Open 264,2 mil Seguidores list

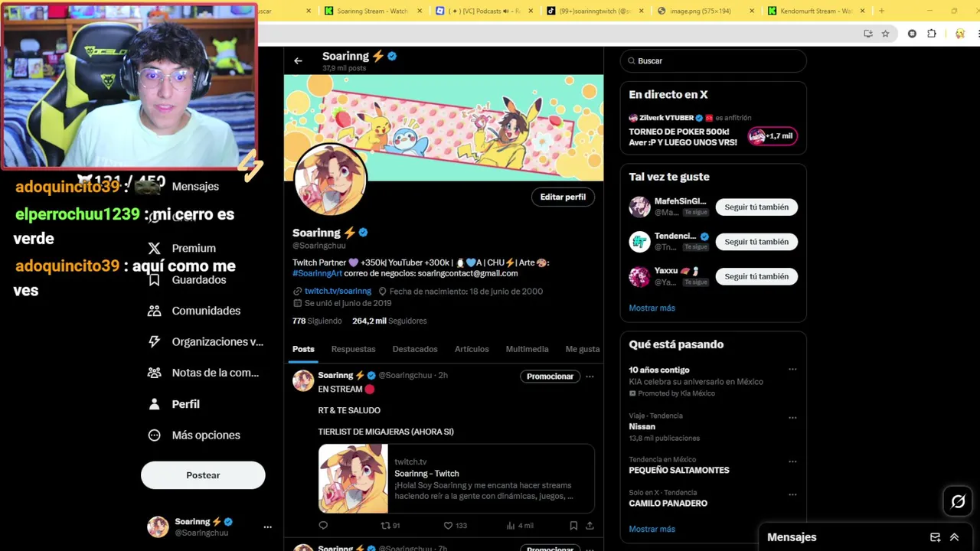tap(390, 321)
